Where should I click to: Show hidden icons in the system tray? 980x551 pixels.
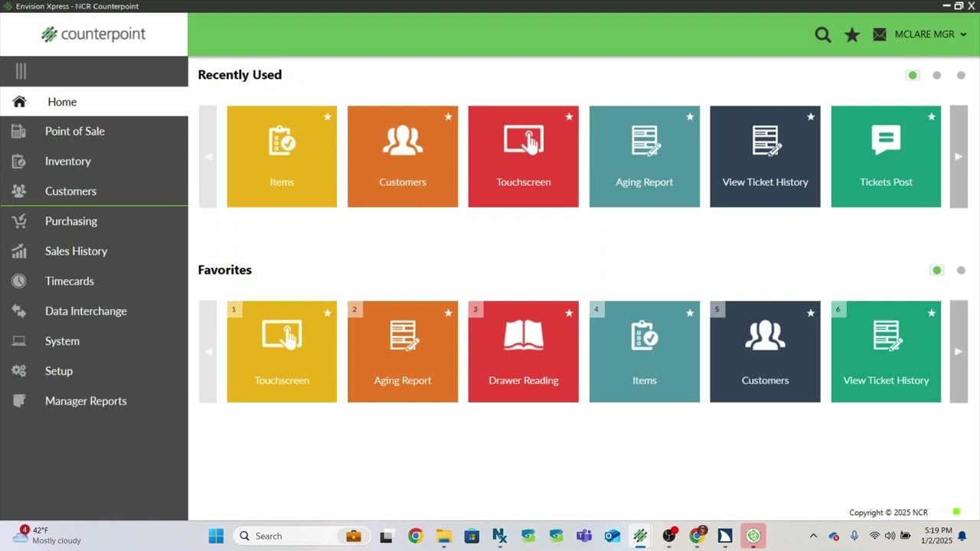click(813, 536)
